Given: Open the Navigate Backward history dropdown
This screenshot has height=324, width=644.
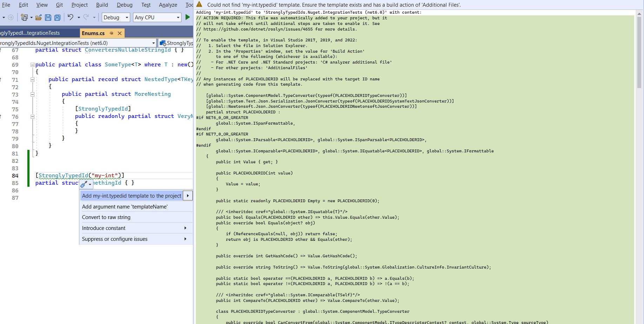Looking at the screenshot, I should coord(4,17).
